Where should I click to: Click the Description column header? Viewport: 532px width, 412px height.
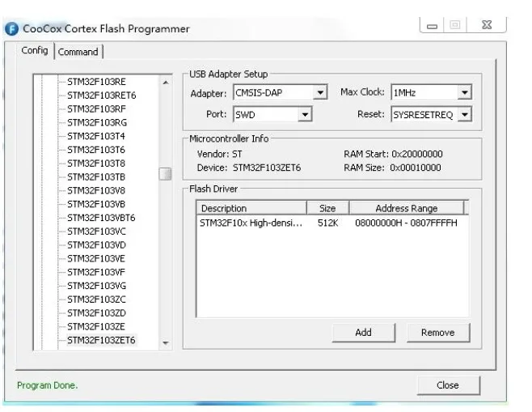coord(251,208)
